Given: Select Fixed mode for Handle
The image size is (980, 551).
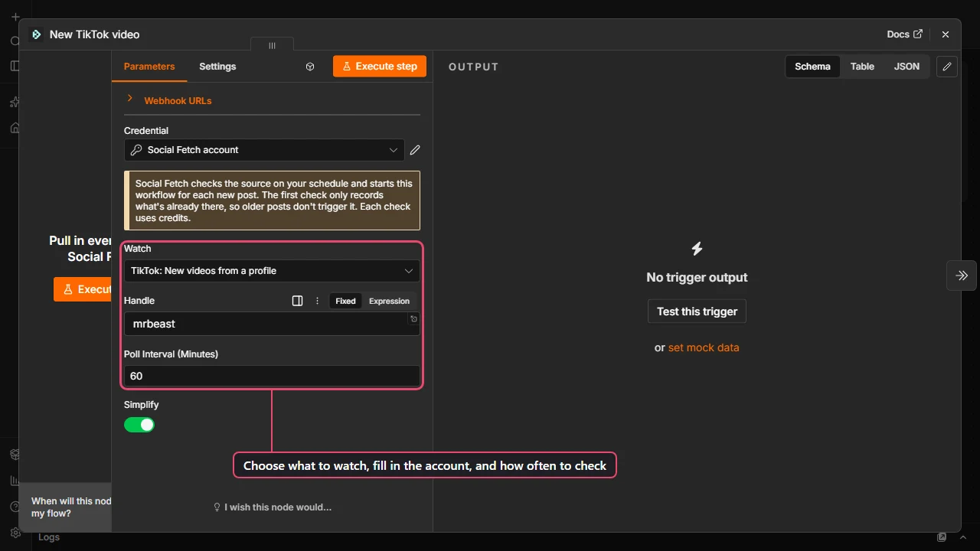Looking at the screenshot, I should click(345, 301).
